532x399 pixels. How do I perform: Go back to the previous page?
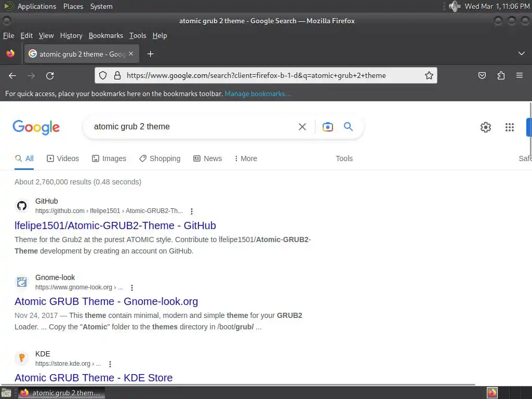12,76
